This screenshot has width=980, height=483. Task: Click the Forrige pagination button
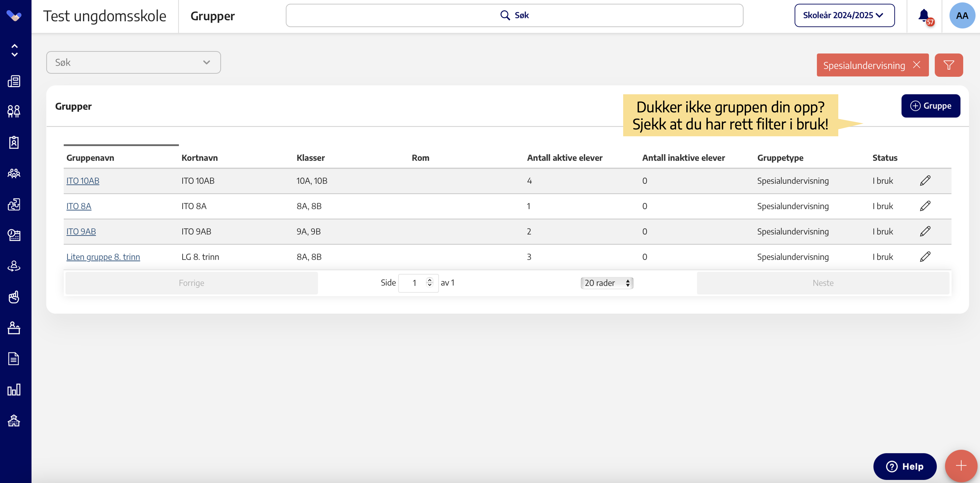(x=191, y=283)
